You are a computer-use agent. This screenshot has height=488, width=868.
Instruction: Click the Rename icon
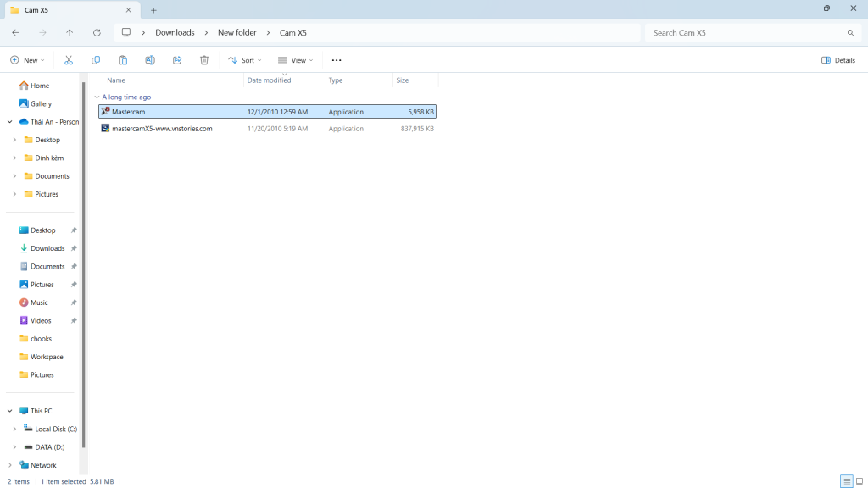[x=150, y=60]
